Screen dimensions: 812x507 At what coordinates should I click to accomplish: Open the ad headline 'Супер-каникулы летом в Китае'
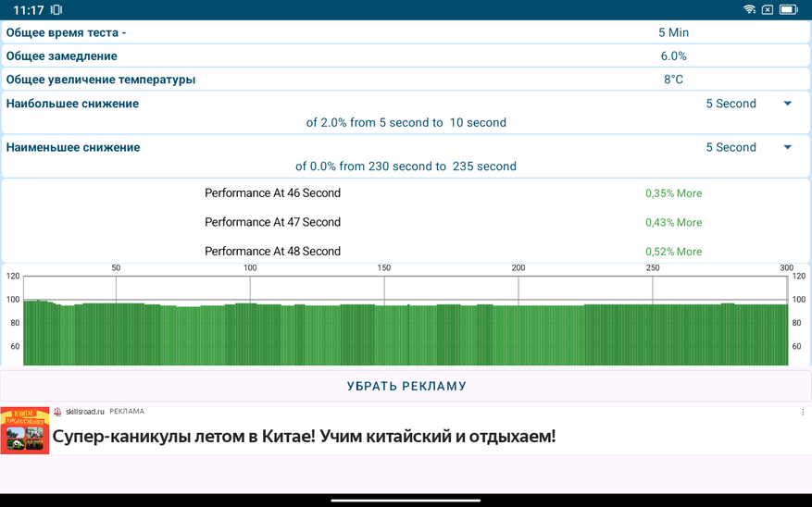pos(304,436)
